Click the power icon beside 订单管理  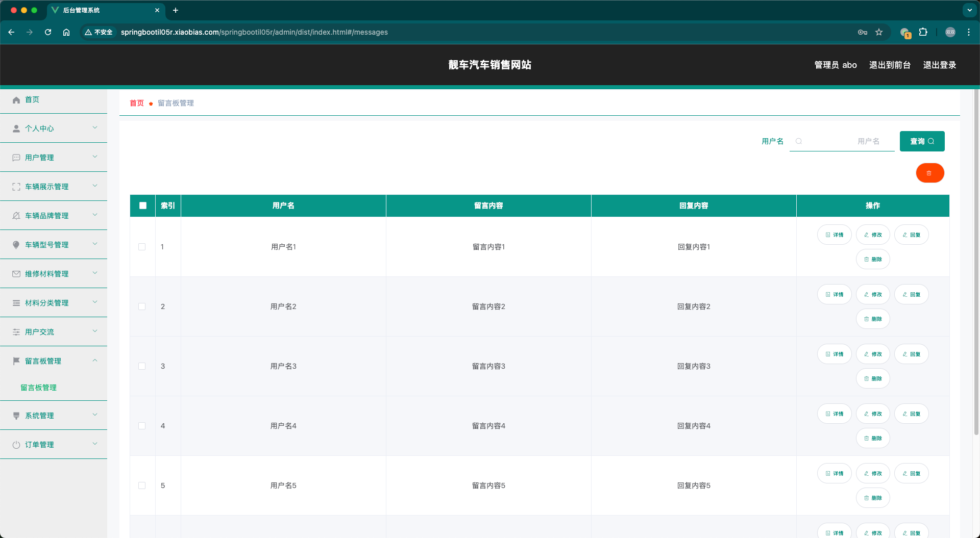pos(16,445)
